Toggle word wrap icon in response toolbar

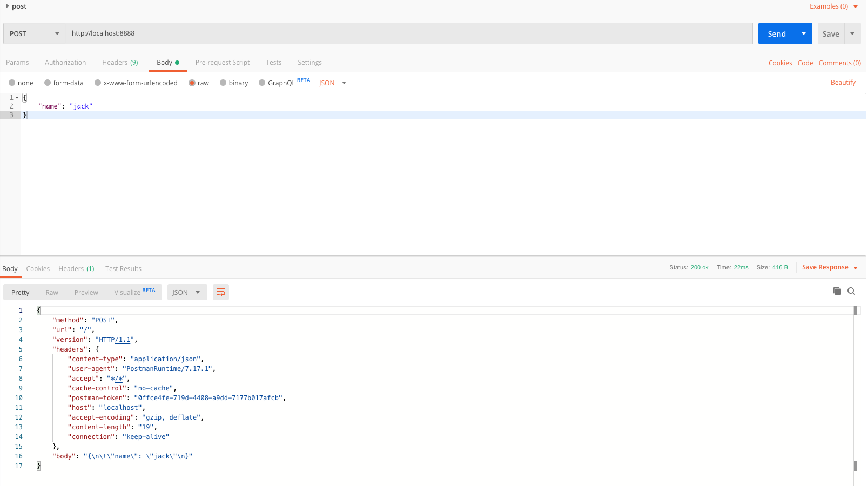(x=221, y=292)
